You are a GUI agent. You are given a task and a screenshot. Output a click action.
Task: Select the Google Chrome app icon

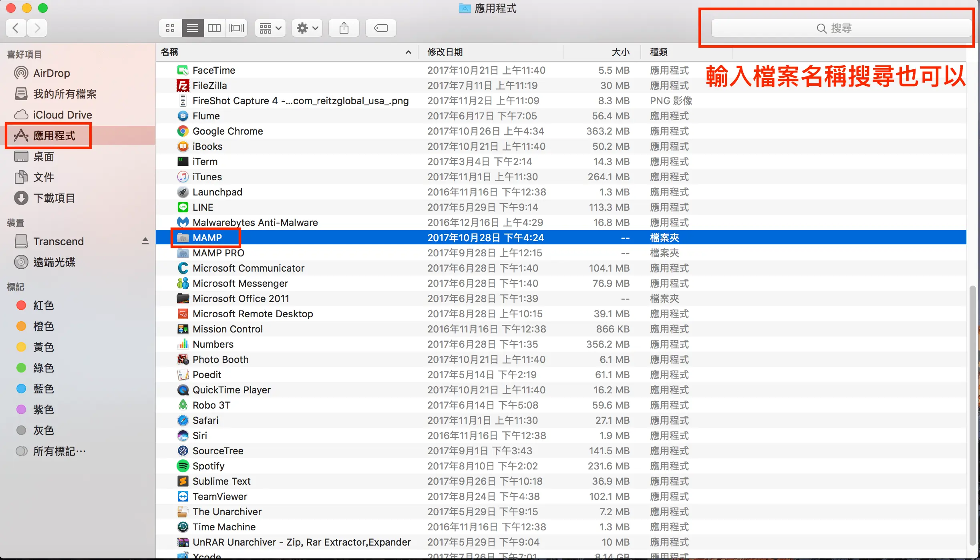(183, 131)
